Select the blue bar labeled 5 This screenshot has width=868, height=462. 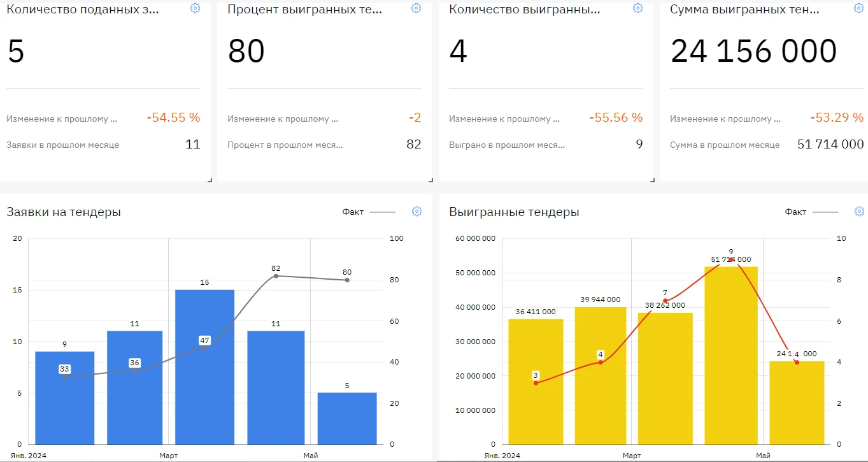point(347,418)
